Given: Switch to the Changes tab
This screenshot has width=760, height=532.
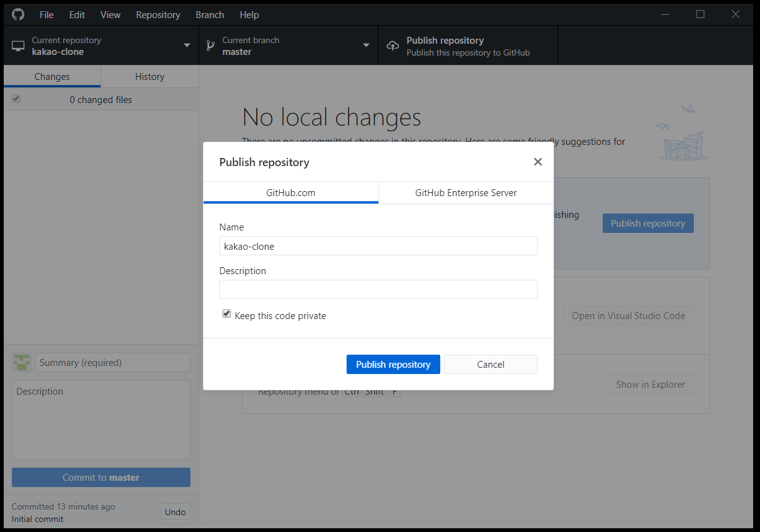Looking at the screenshot, I should click(52, 77).
